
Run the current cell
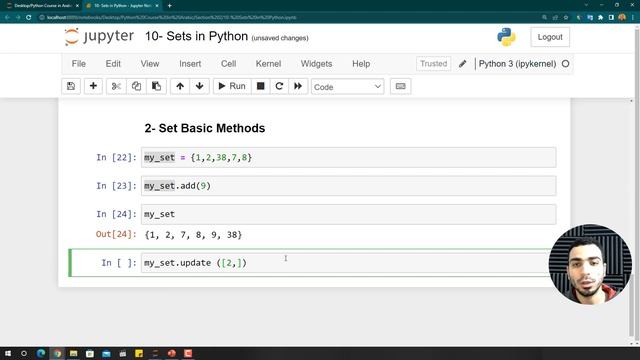(x=232, y=86)
